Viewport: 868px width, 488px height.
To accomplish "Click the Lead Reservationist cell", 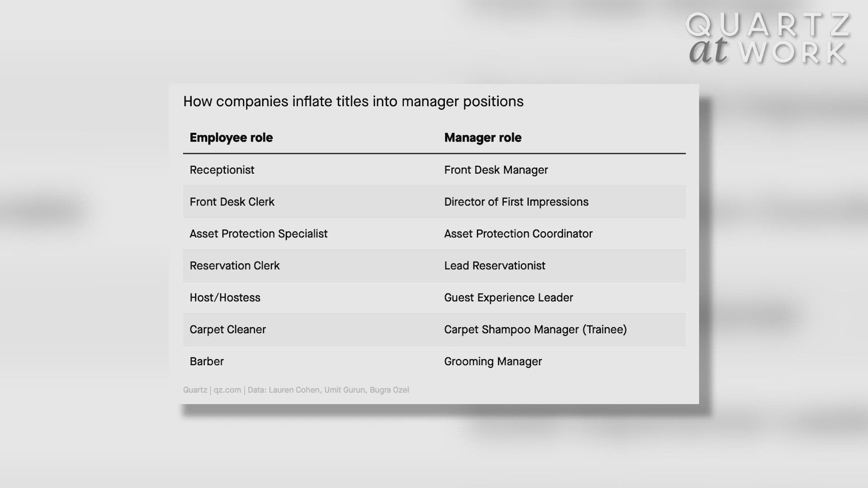I will (x=495, y=266).
